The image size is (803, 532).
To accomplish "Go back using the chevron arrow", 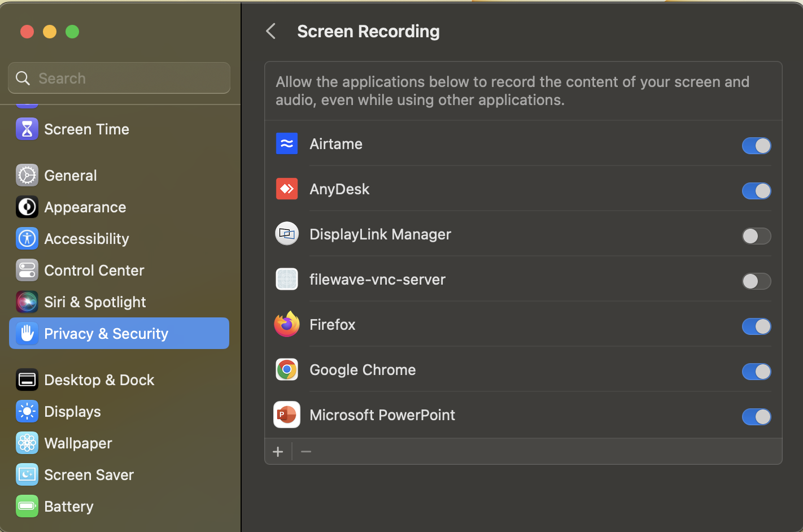I will (271, 31).
